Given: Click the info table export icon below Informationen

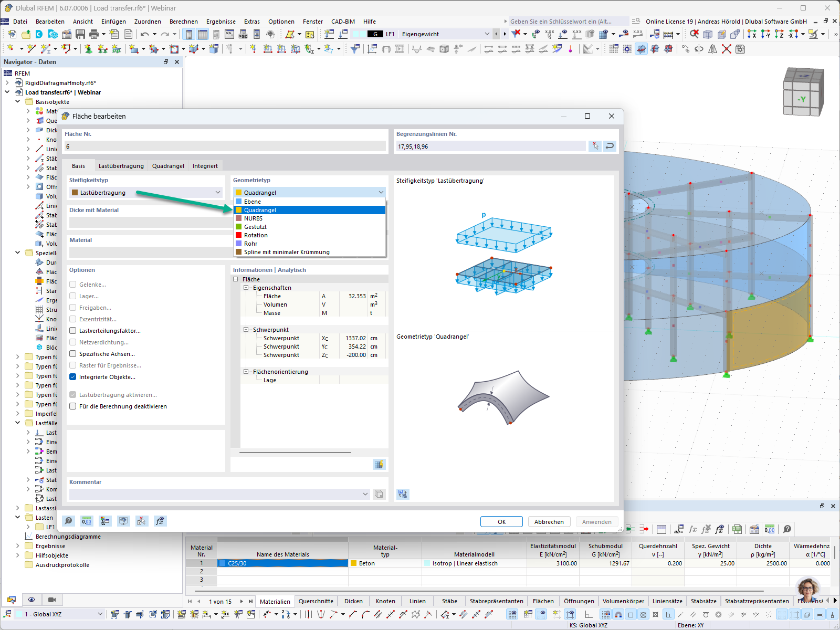Looking at the screenshot, I should click(x=379, y=464).
